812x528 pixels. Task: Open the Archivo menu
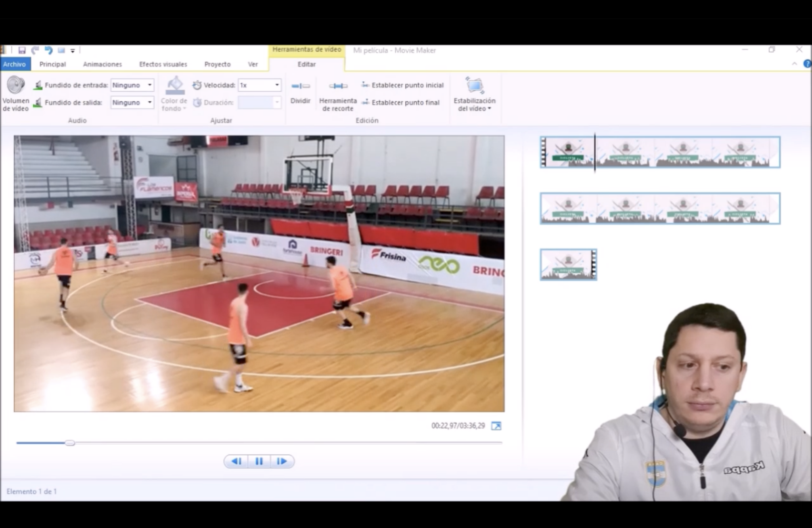[15, 64]
